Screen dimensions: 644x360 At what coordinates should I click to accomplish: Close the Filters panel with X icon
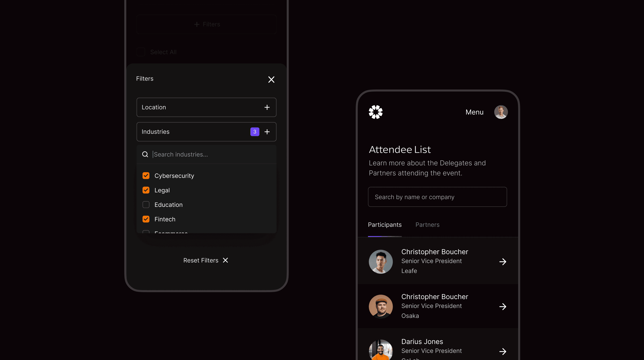pyautogui.click(x=271, y=79)
